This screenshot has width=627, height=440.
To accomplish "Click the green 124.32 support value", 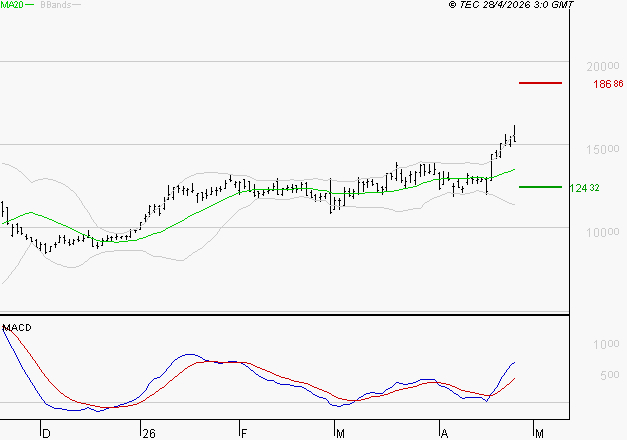I will click(584, 188).
